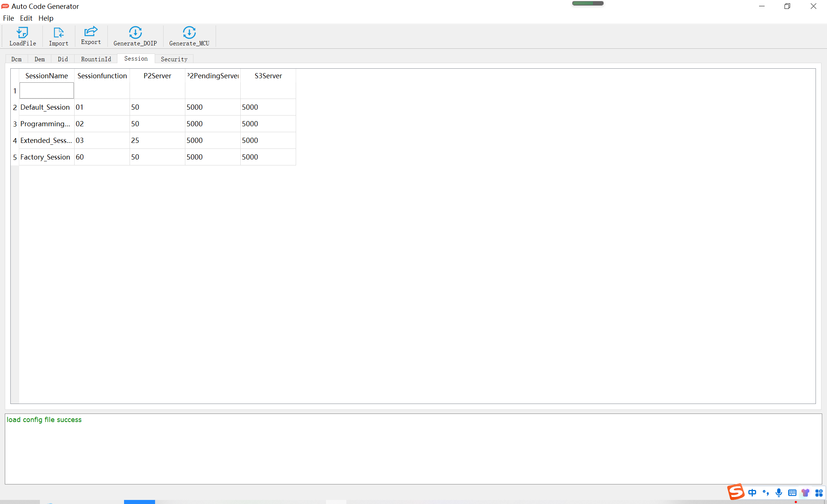This screenshot has width=827, height=504.
Task: Click the Generate_DOIP icon
Action: pos(135,36)
